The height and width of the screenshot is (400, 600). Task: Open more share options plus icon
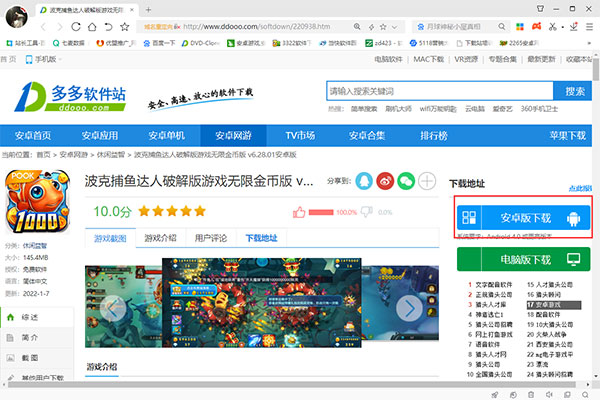(x=427, y=181)
